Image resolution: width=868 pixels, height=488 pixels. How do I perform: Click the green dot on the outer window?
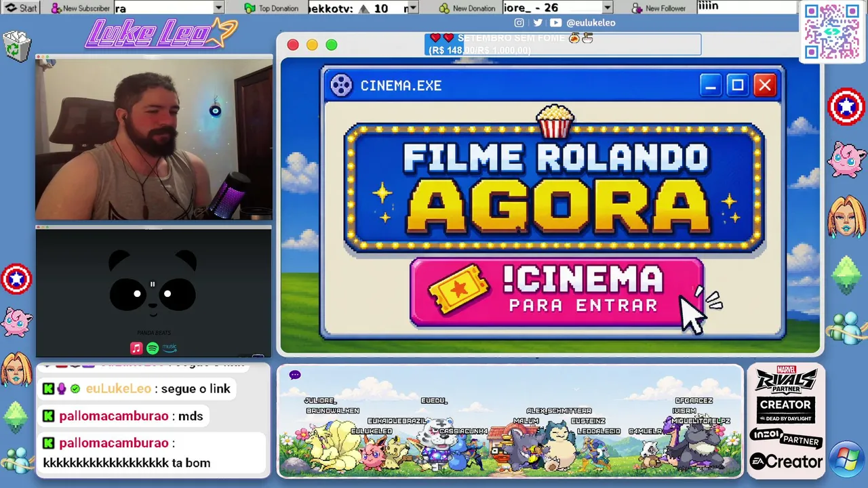[332, 45]
